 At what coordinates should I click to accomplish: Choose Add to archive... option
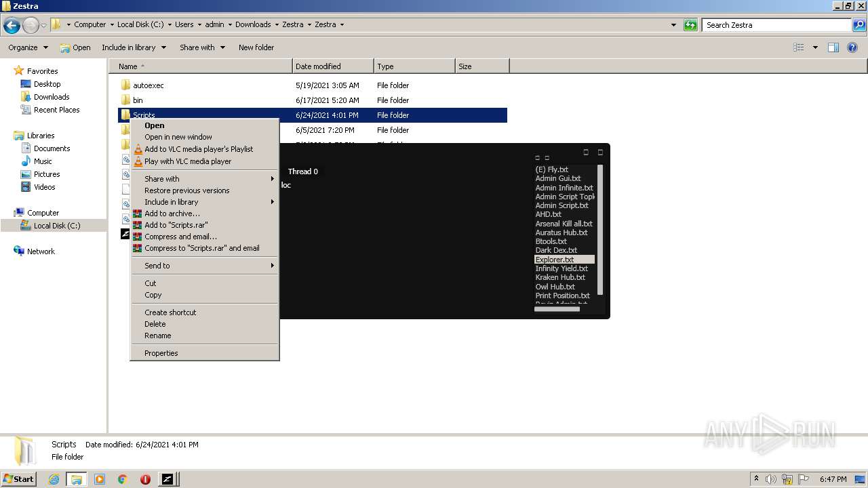tap(205, 213)
